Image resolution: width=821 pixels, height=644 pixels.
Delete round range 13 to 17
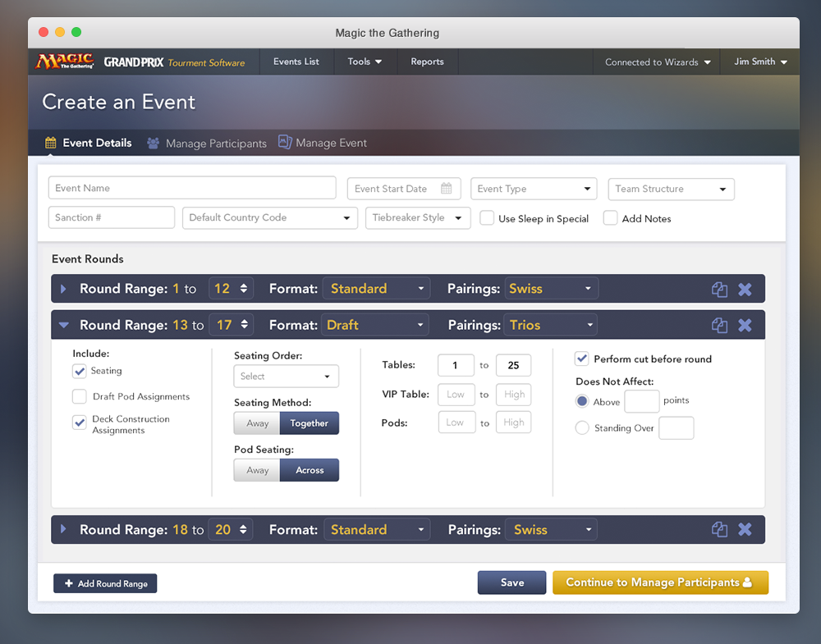(745, 326)
